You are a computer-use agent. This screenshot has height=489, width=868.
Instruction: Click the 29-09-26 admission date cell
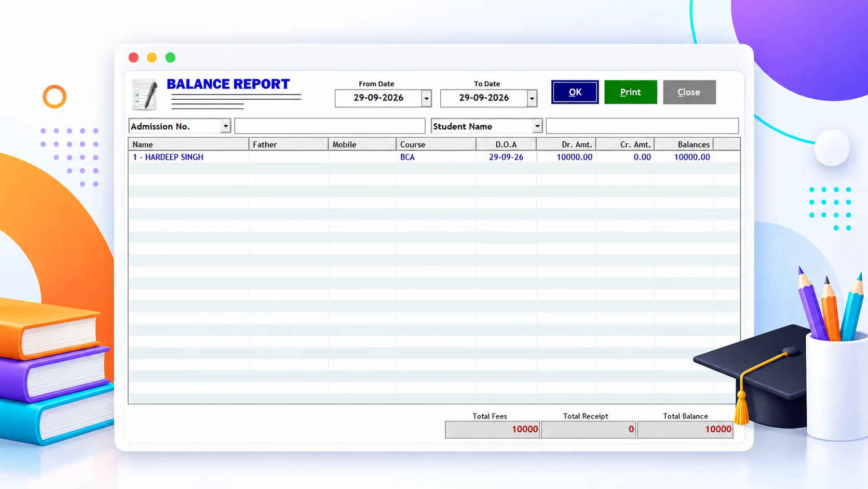pos(506,157)
